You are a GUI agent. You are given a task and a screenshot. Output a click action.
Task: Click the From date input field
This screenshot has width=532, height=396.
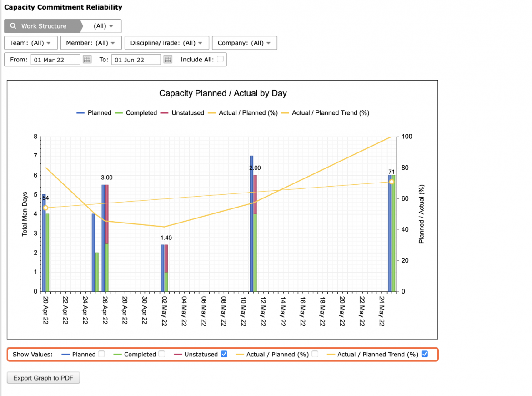click(x=55, y=60)
